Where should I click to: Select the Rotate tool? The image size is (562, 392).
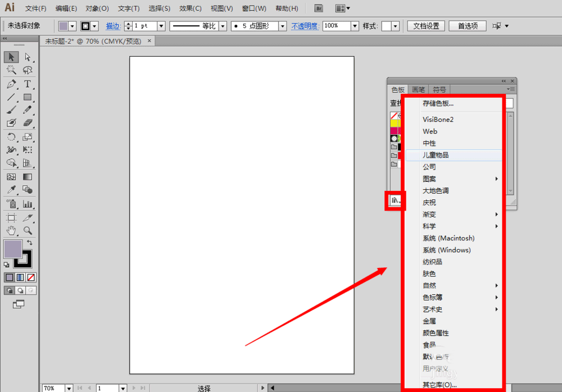point(11,137)
